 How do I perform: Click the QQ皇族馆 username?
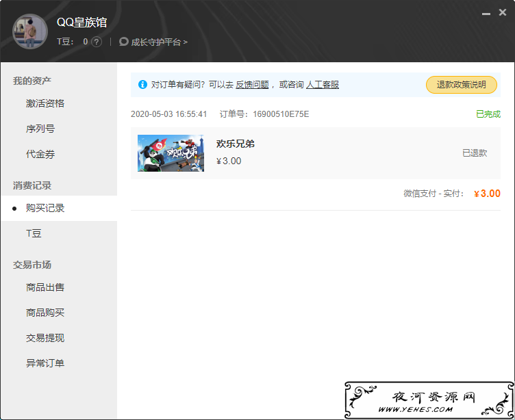pyautogui.click(x=81, y=23)
